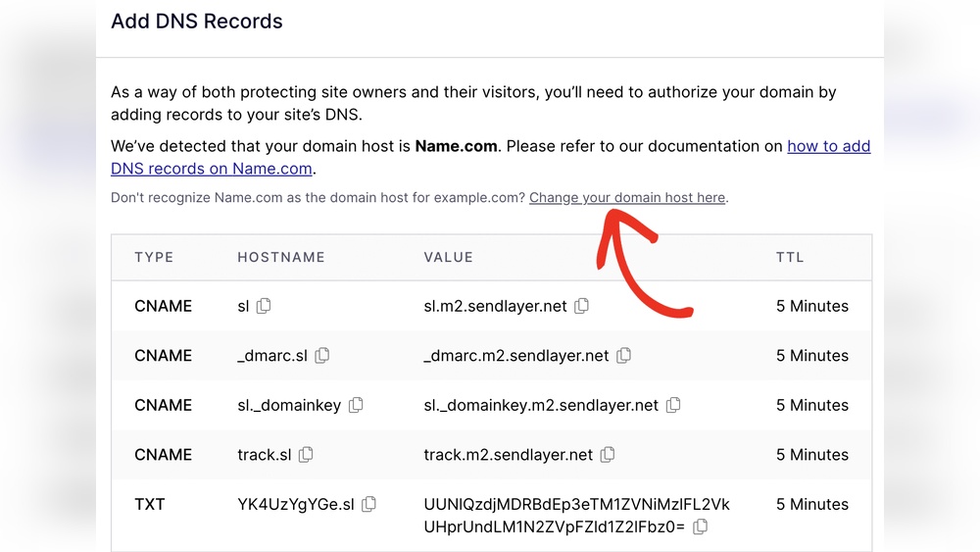The image size is (980, 552).
Task: Select the '_dmarc.m2.sendlayer.net' value text
Action: point(516,356)
